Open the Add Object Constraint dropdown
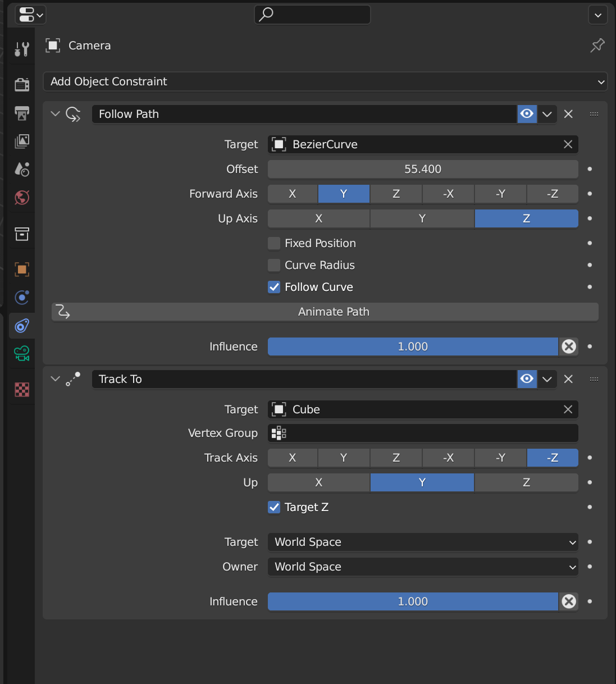The width and height of the screenshot is (616, 684). 325,81
